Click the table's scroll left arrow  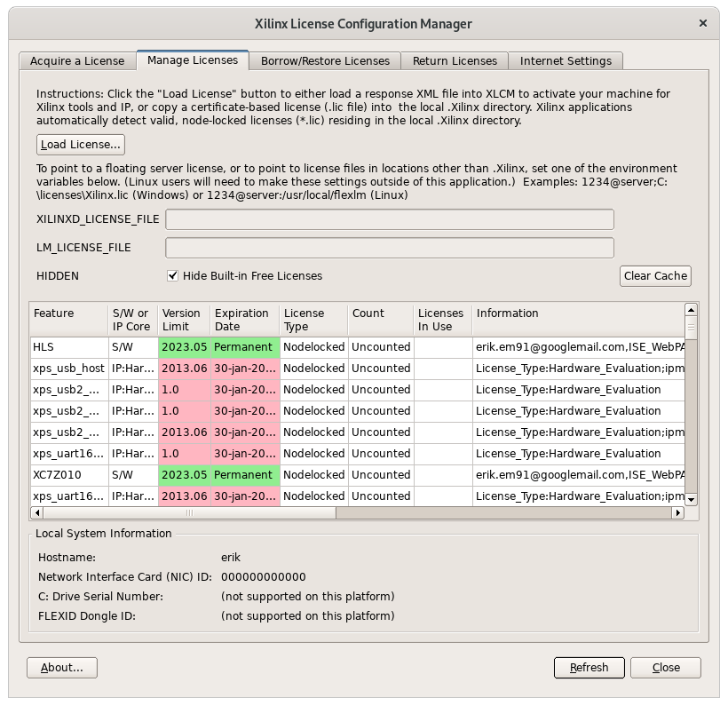[37, 512]
